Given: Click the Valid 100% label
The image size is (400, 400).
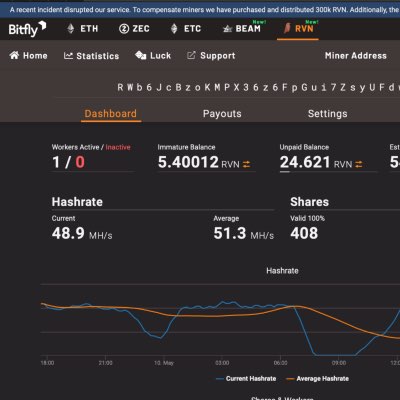Looking at the screenshot, I should [307, 218].
